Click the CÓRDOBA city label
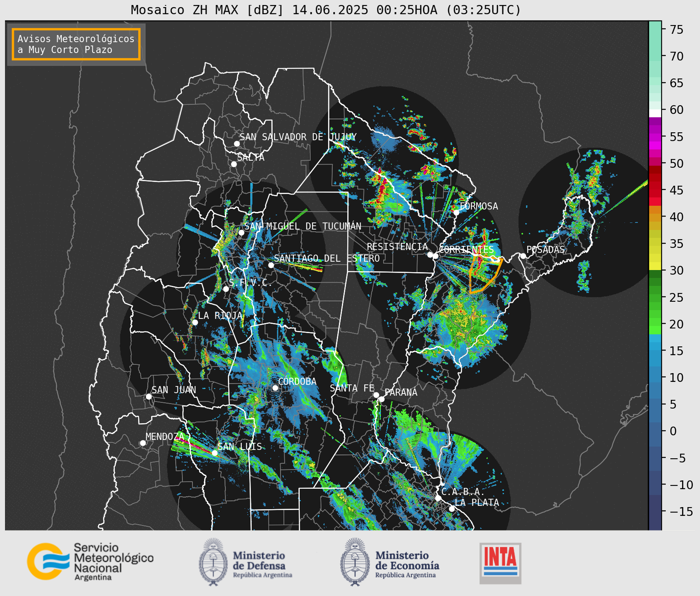Viewport: 700px width, 596px height. point(297,381)
